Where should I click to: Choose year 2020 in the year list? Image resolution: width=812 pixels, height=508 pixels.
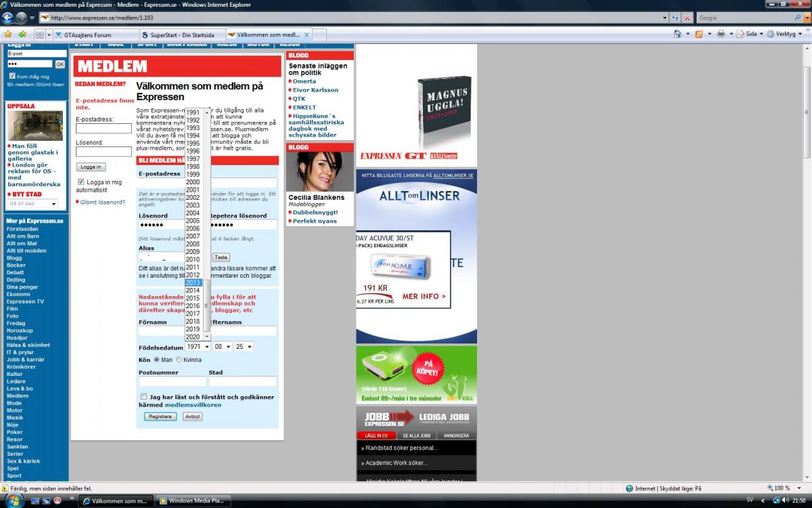click(193, 337)
